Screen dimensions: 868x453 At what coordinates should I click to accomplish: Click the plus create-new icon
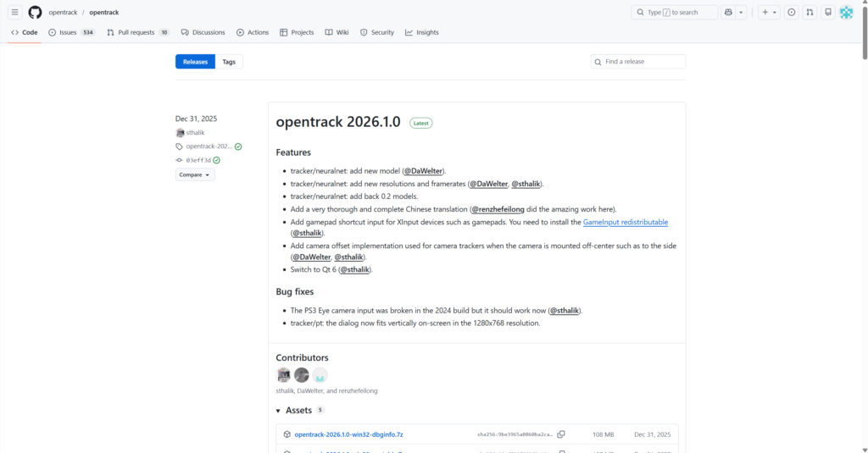click(x=765, y=12)
